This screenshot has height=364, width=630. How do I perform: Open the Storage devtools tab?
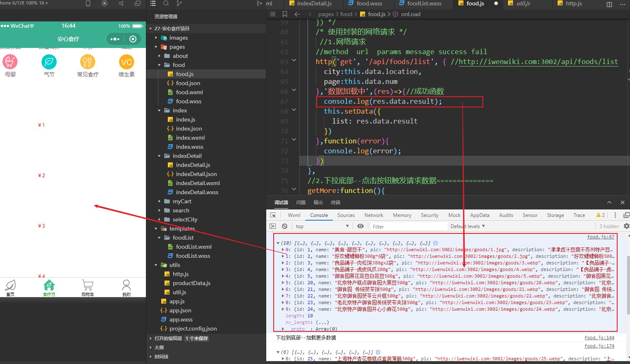(x=555, y=215)
